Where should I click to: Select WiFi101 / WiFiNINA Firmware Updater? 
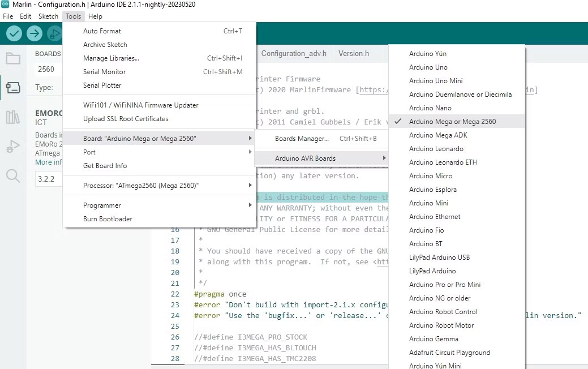[x=160, y=105]
